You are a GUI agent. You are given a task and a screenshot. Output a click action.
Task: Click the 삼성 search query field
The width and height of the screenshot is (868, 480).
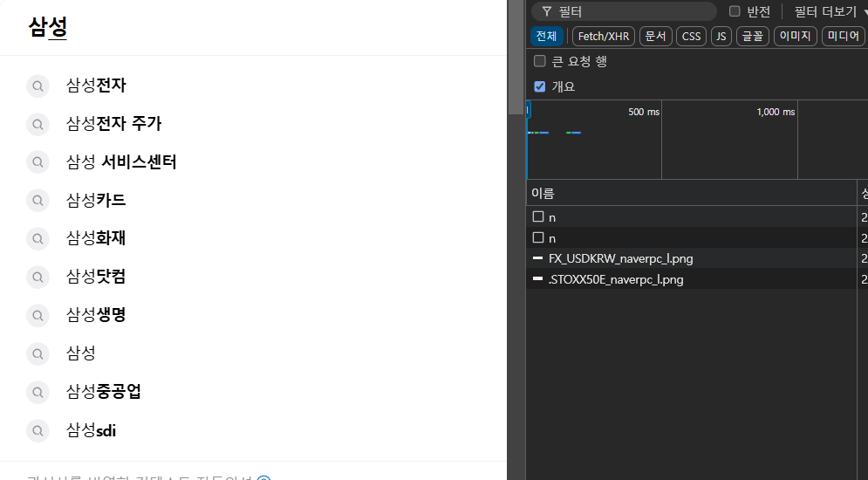pos(253,27)
